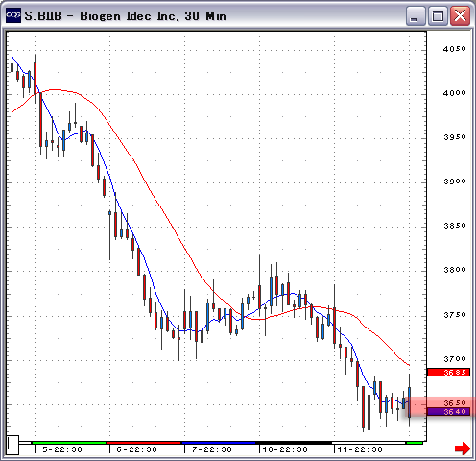Click the chart title S.BIIB Biogen Idec Inc. 30 Min

tap(126, 16)
